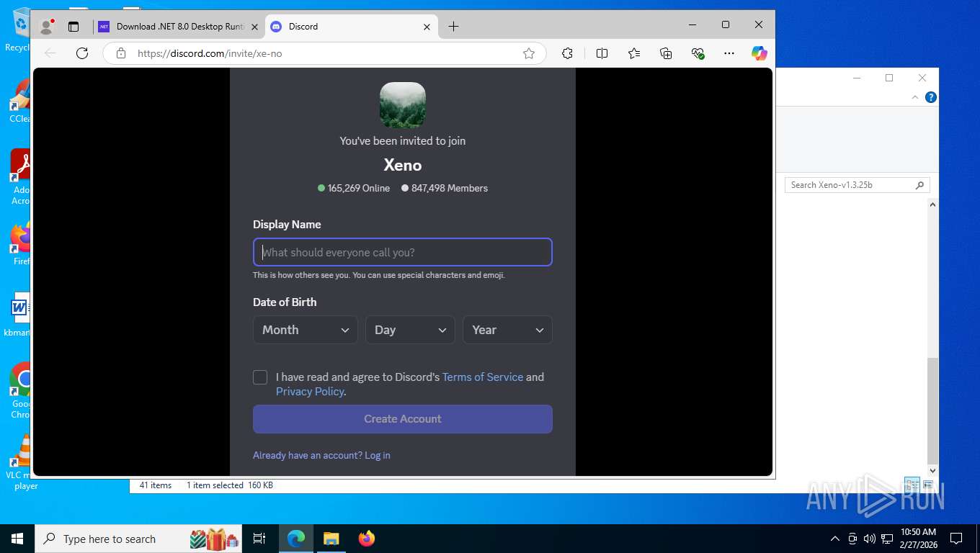980x553 pixels.
Task: Open the tab actions menu icon
Action: coord(73,27)
